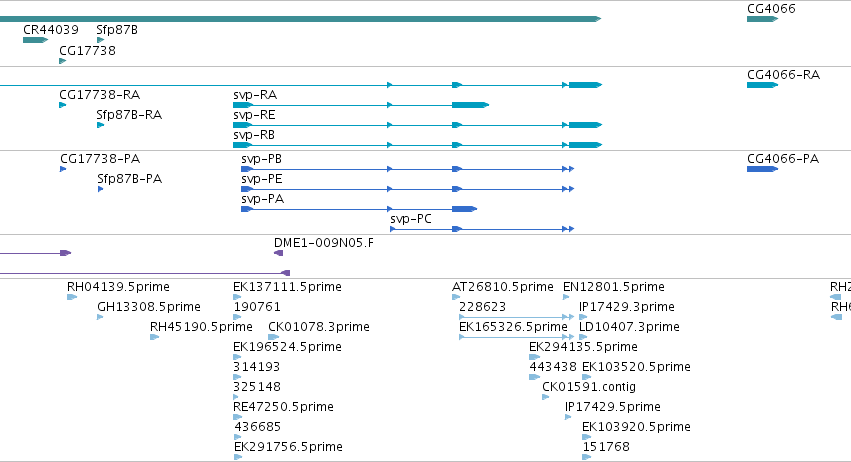Select the AT26810.5prime EST label
The image size is (851, 462).
[x=503, y=287]
